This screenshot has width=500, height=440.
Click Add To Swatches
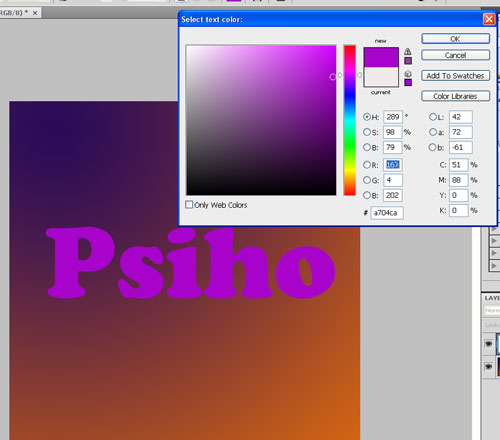click(x=455, y=76)
